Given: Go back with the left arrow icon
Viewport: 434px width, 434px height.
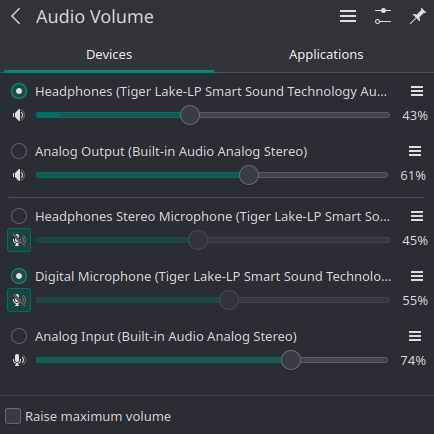Looking at the screenshot, I should 16,16.
